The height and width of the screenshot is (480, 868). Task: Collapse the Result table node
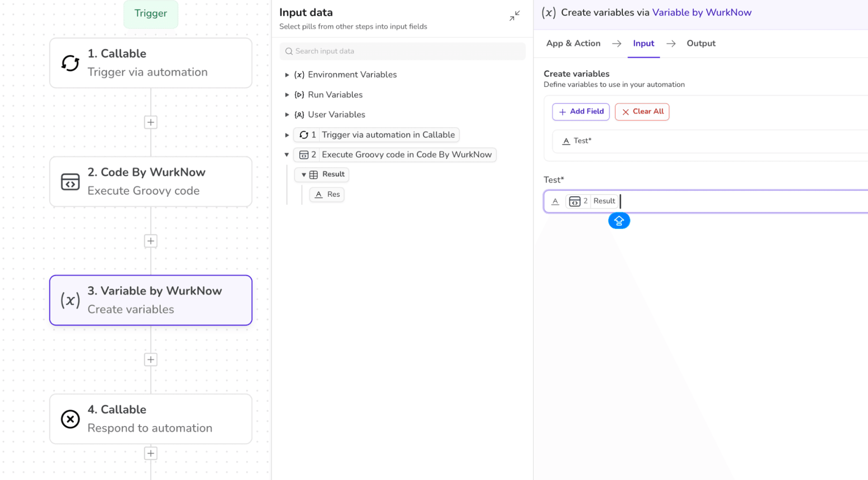pos(304,175)
